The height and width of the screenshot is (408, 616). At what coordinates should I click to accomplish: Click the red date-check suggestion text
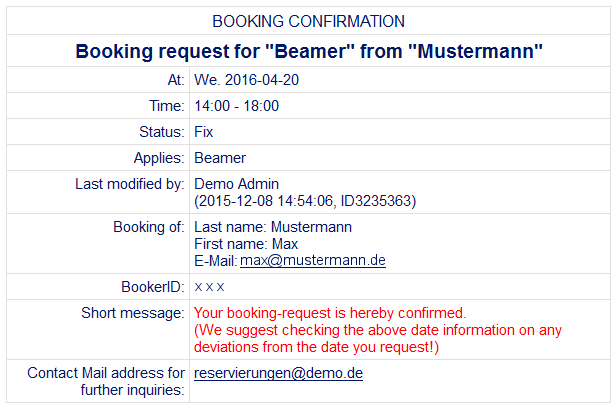pyautogui.click(x=378, y=338)
